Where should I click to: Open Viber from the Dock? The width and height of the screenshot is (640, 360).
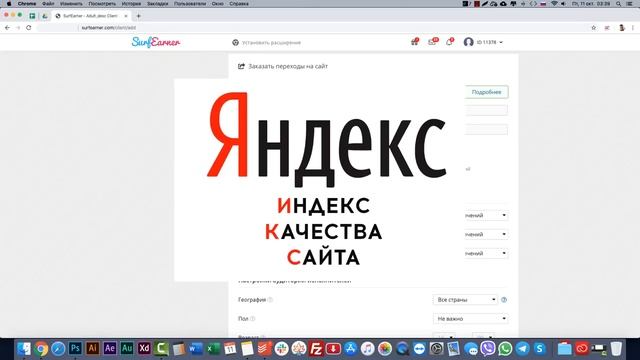(x=488, y=349)
